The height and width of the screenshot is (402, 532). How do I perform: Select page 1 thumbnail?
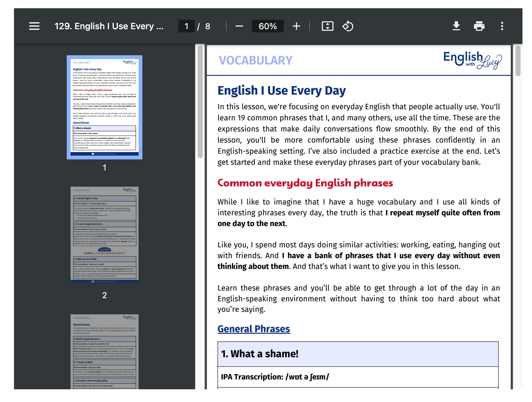(105, 107)
